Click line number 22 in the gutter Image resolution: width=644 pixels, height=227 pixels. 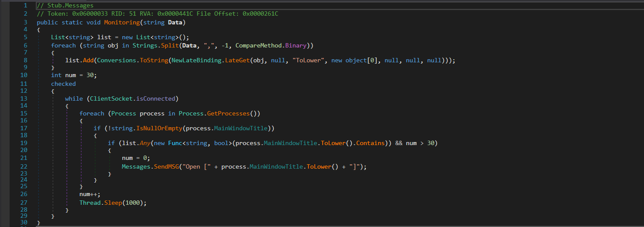click(24, 167)
